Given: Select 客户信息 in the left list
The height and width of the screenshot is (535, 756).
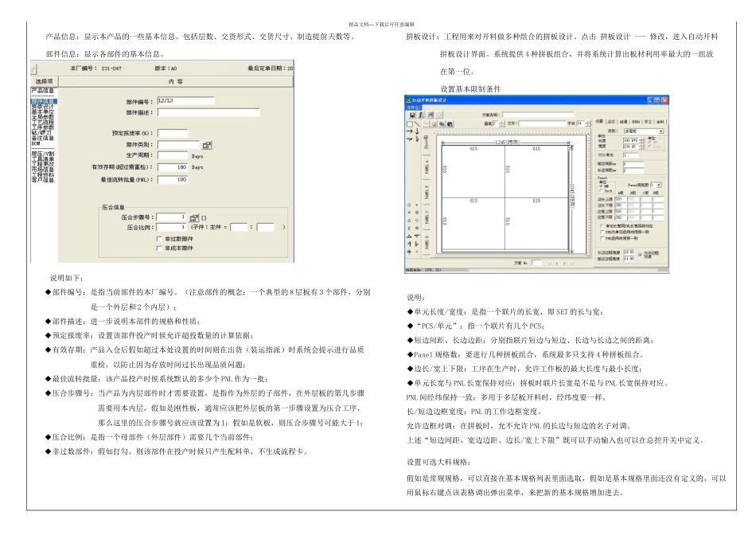Looking at the screenshot, I should coord(42,180).
